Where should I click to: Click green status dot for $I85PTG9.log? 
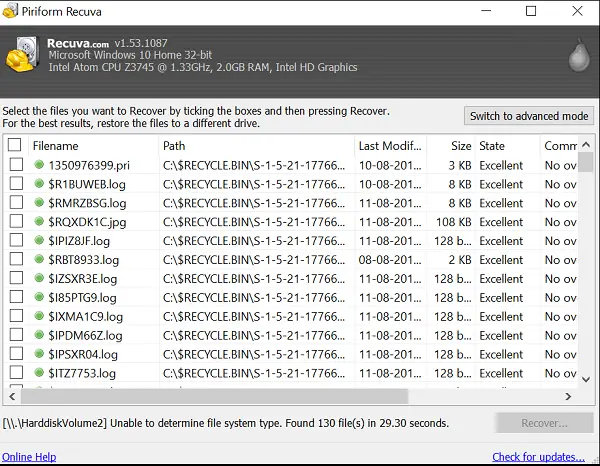coord(39,297)
